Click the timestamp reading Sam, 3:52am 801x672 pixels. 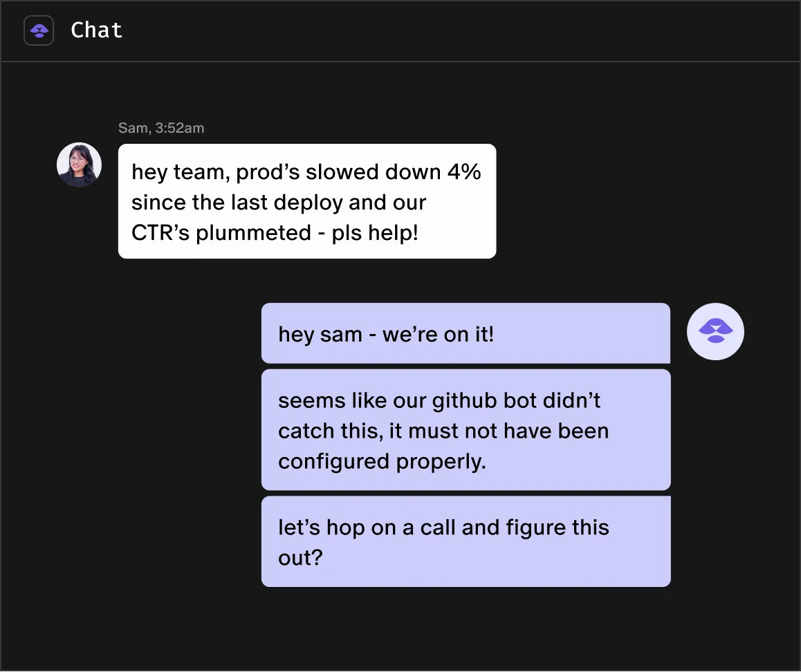tap(161, 128)
